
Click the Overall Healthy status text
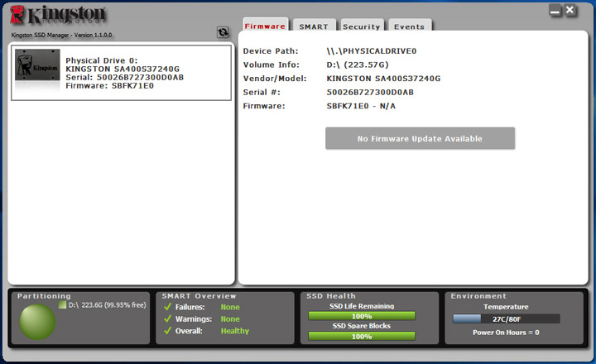point(235,331)
